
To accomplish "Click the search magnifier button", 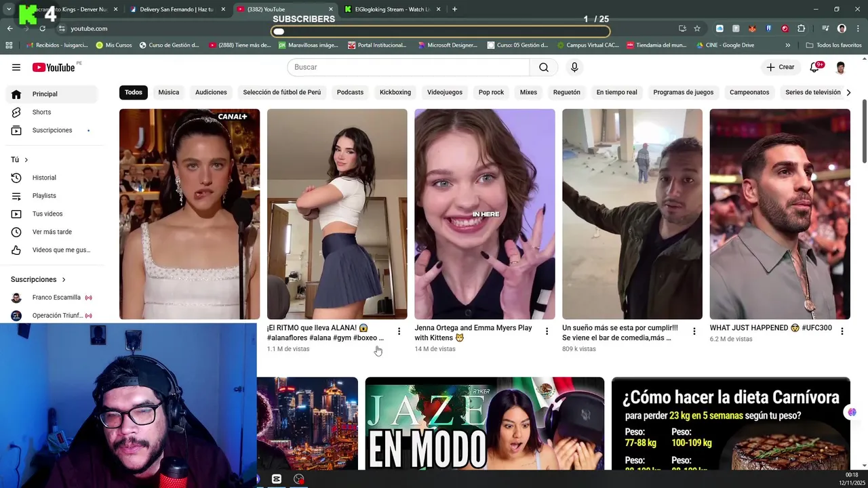I will 544,67.
